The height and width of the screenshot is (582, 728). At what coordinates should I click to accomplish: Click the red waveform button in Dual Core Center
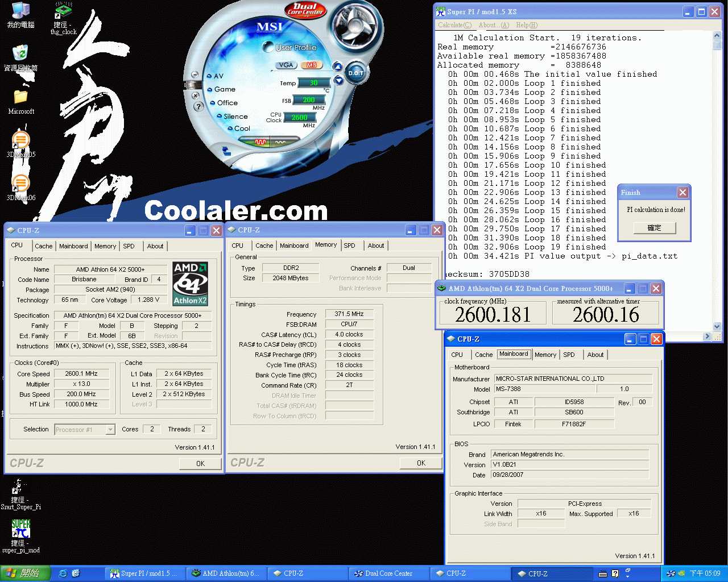[x=260, y=142]
